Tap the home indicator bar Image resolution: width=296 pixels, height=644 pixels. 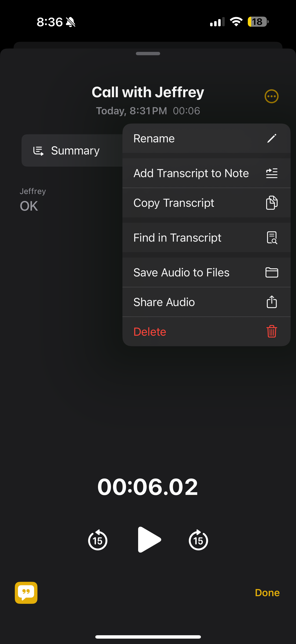[148, 637]
